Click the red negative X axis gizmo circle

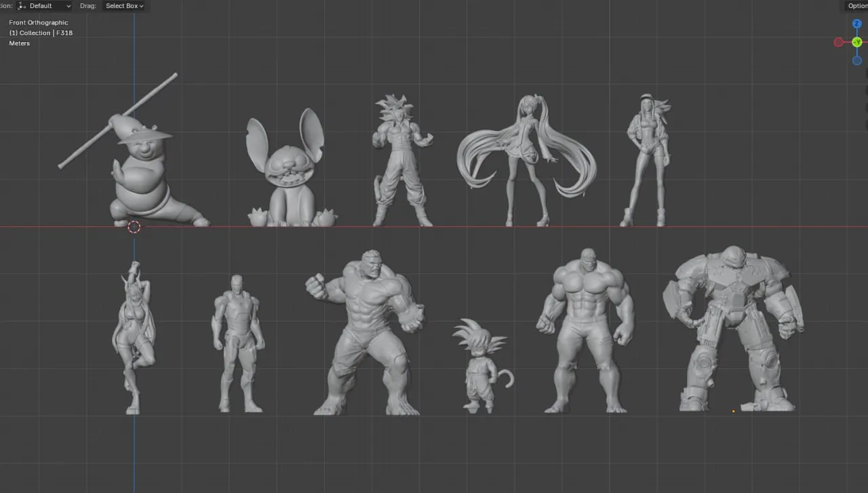point(839,42)
